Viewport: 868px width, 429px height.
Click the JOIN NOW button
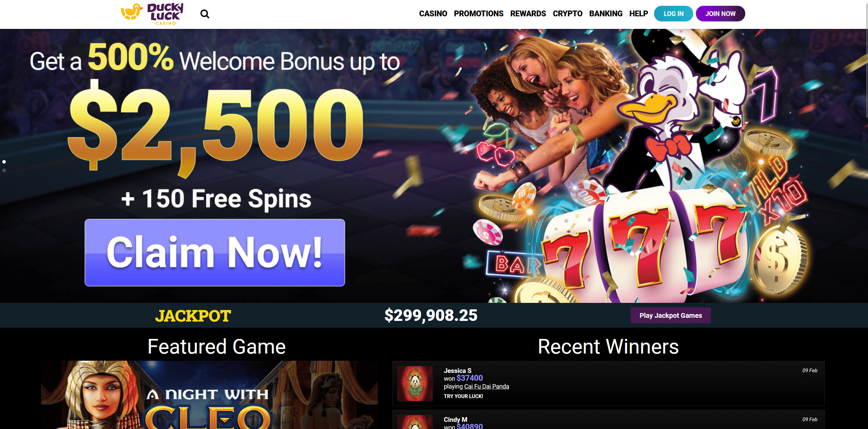tap(720, 14)
